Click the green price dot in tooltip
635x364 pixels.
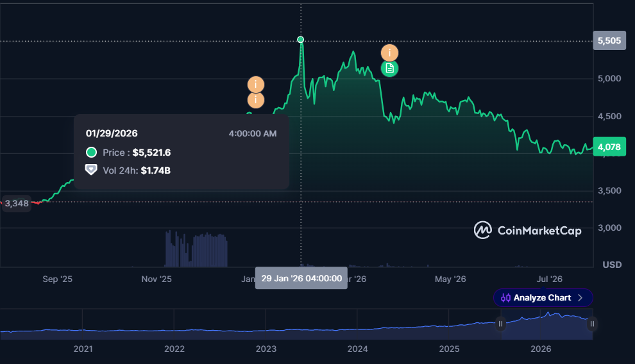click(x=91, y=152)
